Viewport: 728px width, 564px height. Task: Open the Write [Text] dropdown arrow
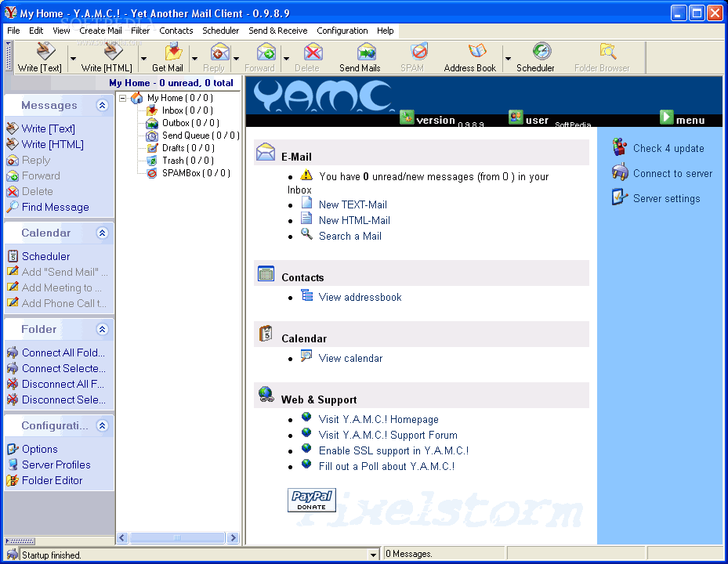tap(74, 59)
